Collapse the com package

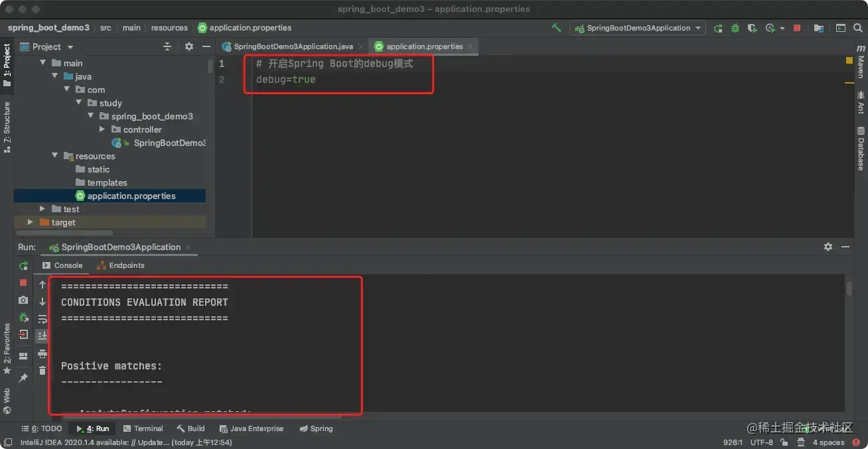click(x=66, y=90)
